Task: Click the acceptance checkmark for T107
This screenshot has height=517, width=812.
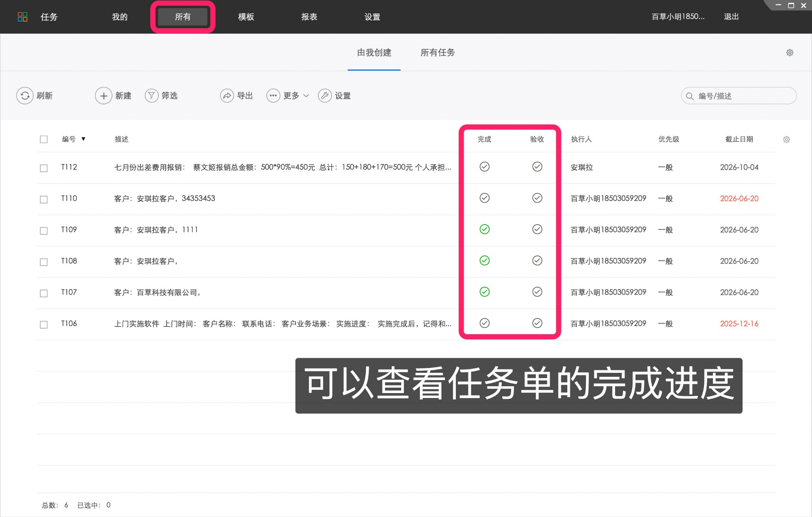Action: (537, 292)
